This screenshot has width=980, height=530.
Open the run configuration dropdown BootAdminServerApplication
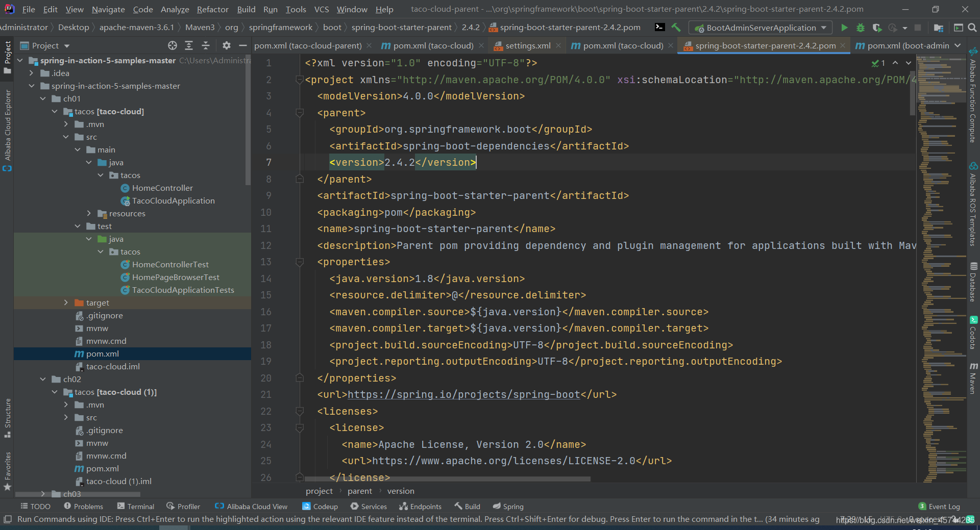pos(761,28)
